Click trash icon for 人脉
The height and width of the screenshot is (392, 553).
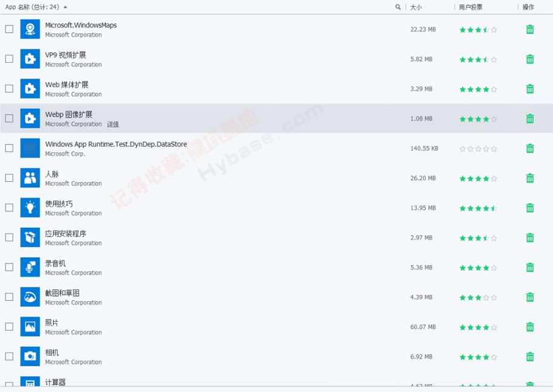(529, 178)
